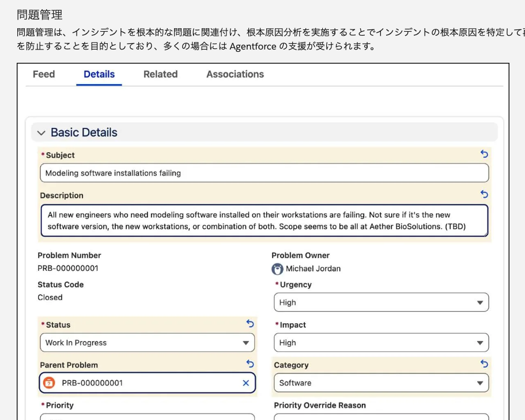
Task: Open the Impact dropdown
Action: [x=381, y=343]
